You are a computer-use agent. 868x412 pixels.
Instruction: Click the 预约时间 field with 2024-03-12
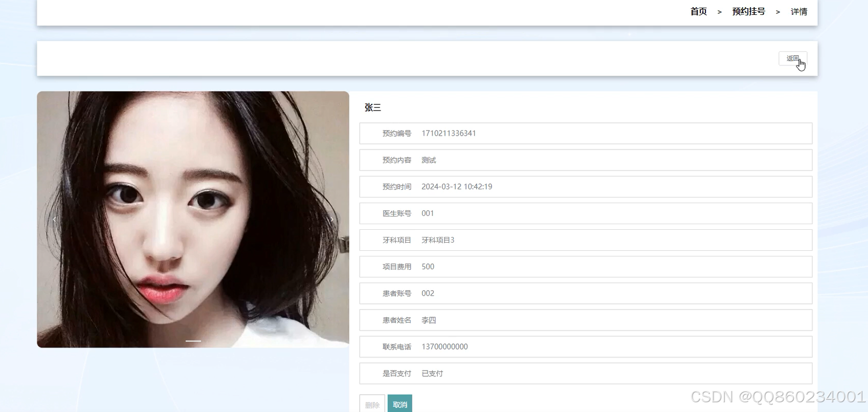[x=456, y=187]
